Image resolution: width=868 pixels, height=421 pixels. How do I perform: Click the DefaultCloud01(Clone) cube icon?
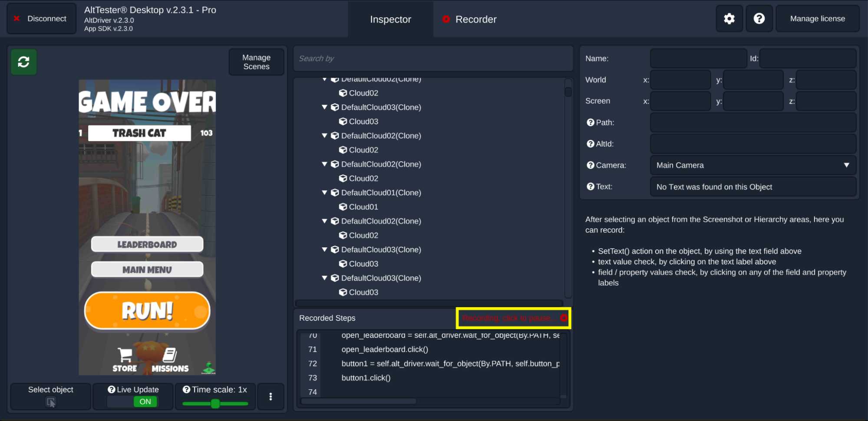click(x=335, y=192)
